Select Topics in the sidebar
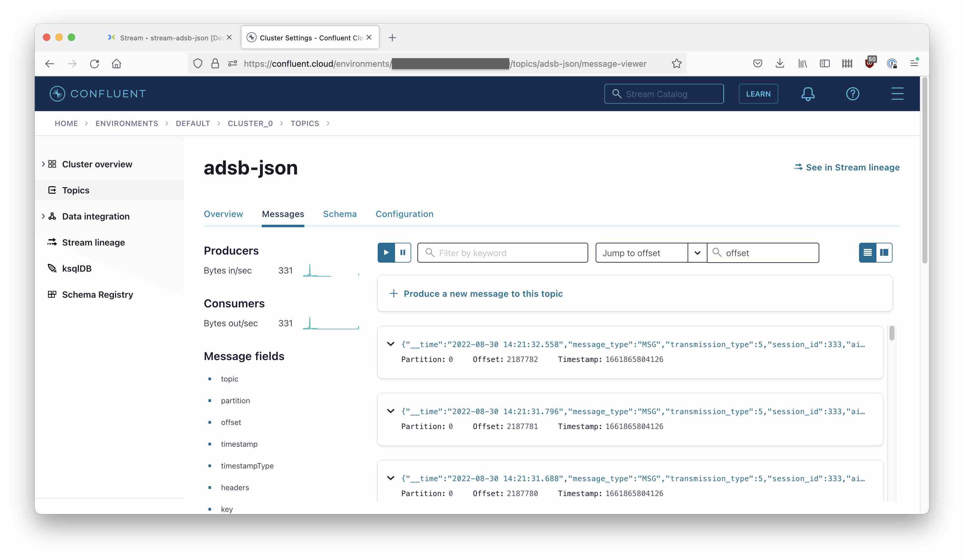Screen dimensions: 964x560 tap(75, 190)
